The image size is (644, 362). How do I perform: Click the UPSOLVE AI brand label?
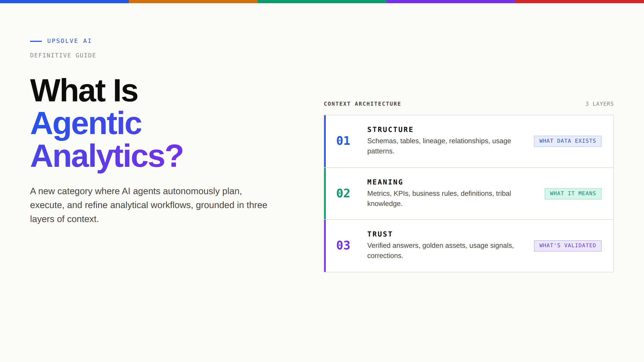69,41
